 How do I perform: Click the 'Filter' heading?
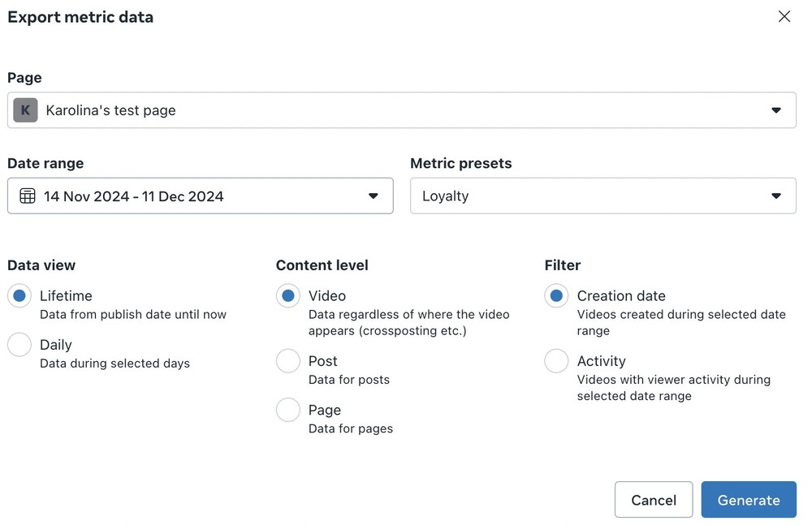pos(563,265)
